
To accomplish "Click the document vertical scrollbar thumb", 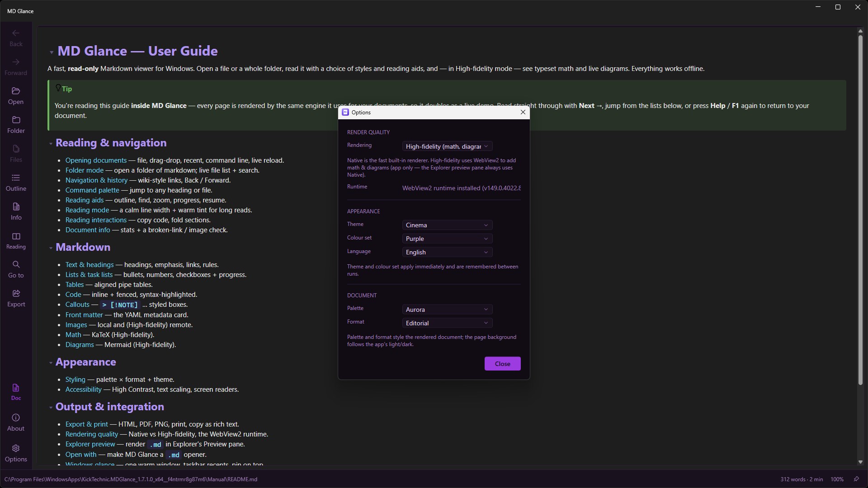I will point(860,210).
